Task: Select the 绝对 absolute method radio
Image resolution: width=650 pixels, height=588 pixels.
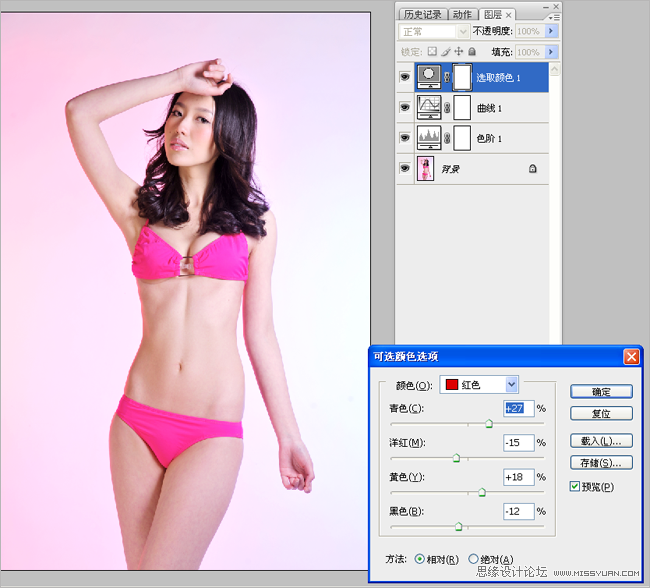Action: point(473,559)
